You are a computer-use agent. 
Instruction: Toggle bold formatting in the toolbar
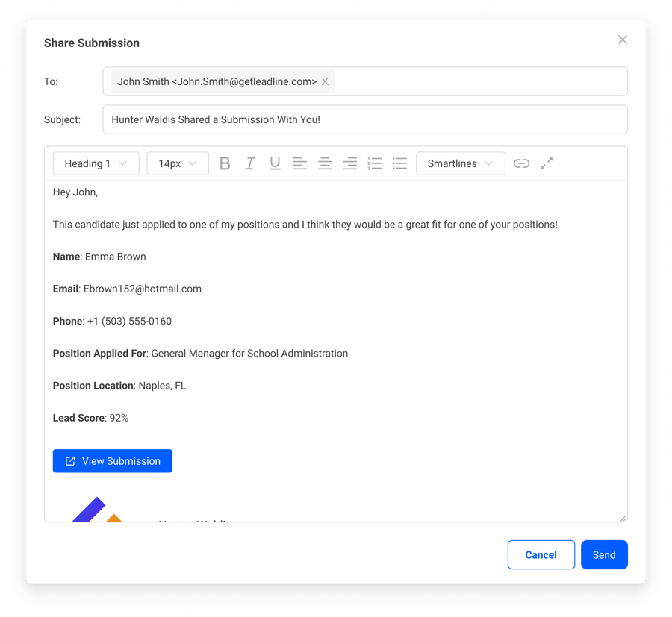point(225,163)
